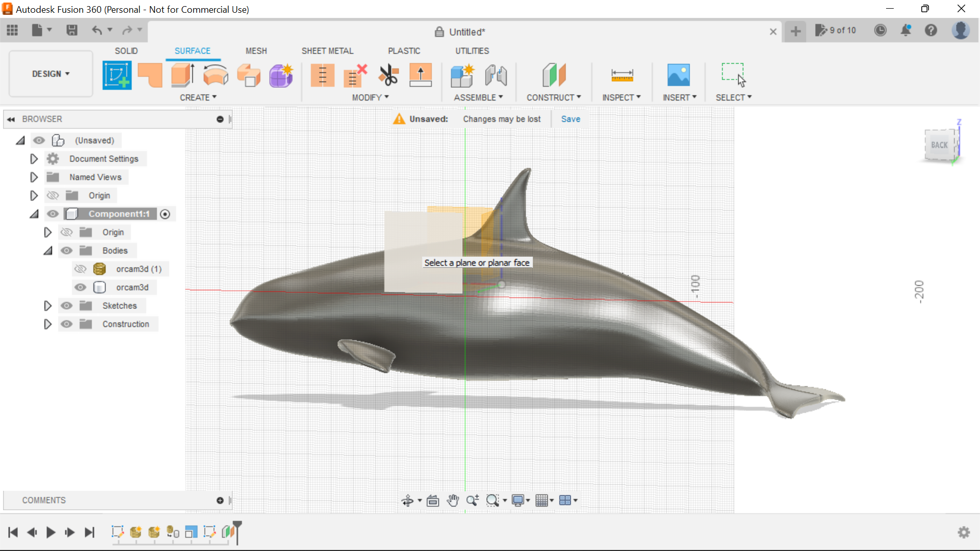Select the Measure tool under Inspect
The height and width of the screenshot is (551, 980).
(621, 75)
